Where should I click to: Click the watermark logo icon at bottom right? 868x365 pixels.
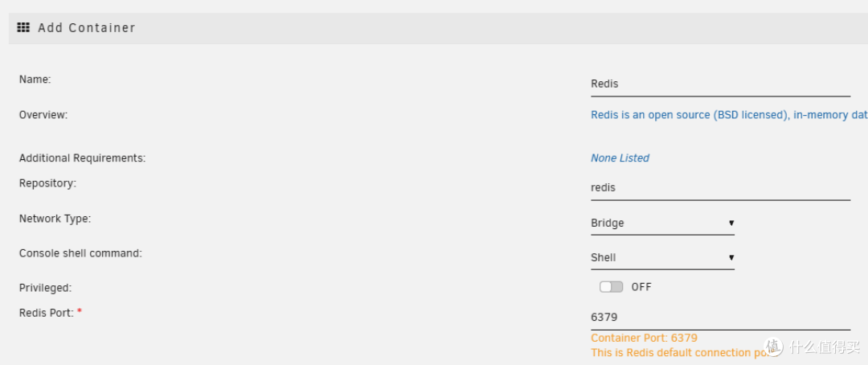click(x=774, y=347)
